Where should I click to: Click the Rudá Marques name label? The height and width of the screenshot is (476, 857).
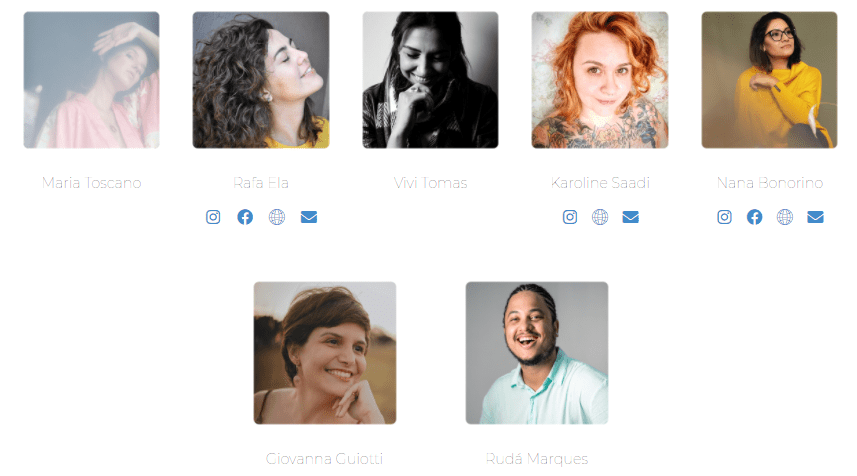pyautogui.click(x=537, y=459)
